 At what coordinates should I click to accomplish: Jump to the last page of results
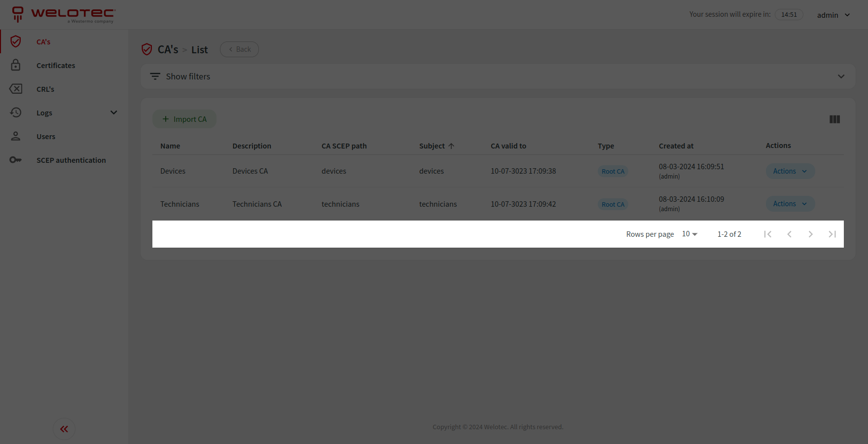tap(832, 234)
